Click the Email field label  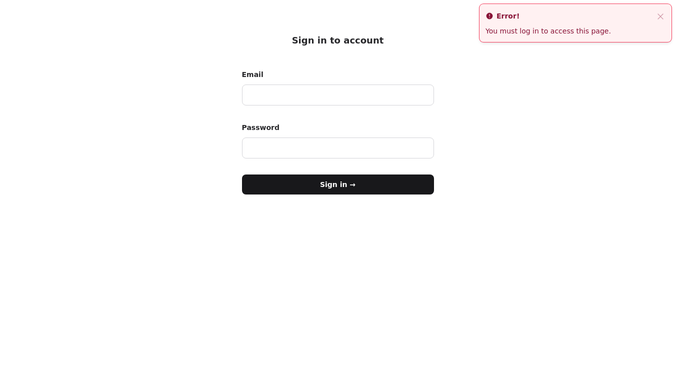pos(253,74)
